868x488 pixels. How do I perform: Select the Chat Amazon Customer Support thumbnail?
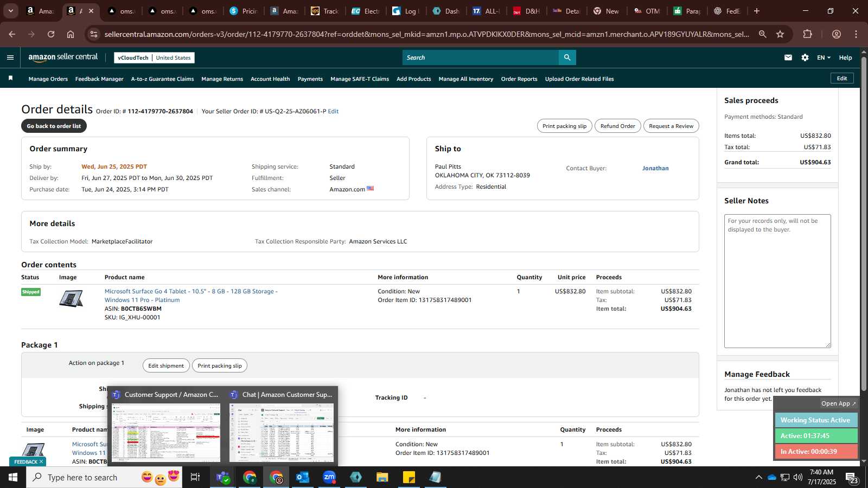pos(281,426)
